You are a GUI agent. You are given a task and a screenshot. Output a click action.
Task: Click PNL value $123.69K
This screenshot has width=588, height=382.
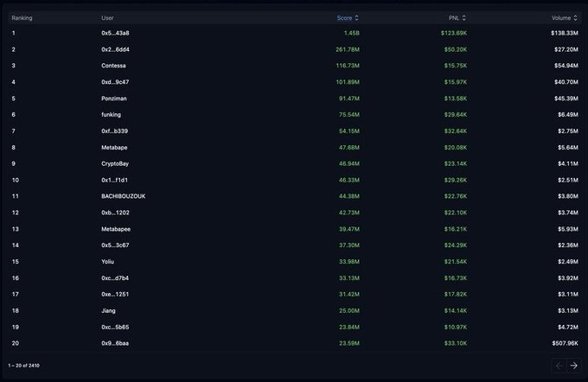454,33
